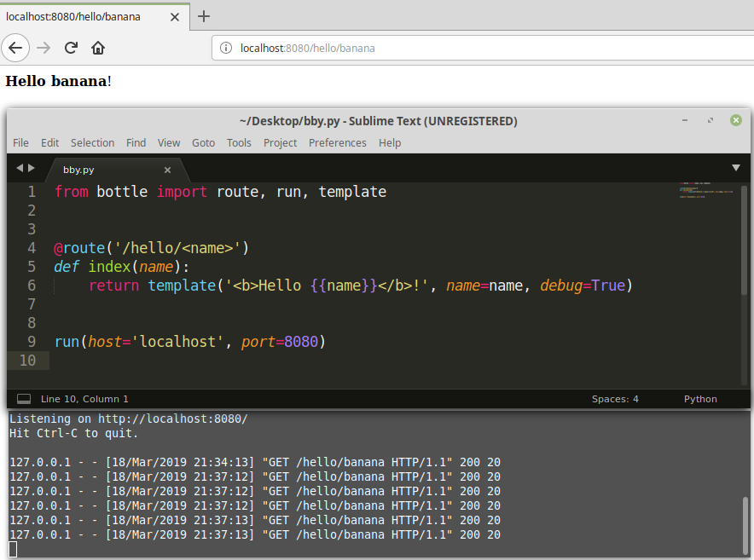Close the bby.py tab
The image size is (754, 560).
[167, 169]
